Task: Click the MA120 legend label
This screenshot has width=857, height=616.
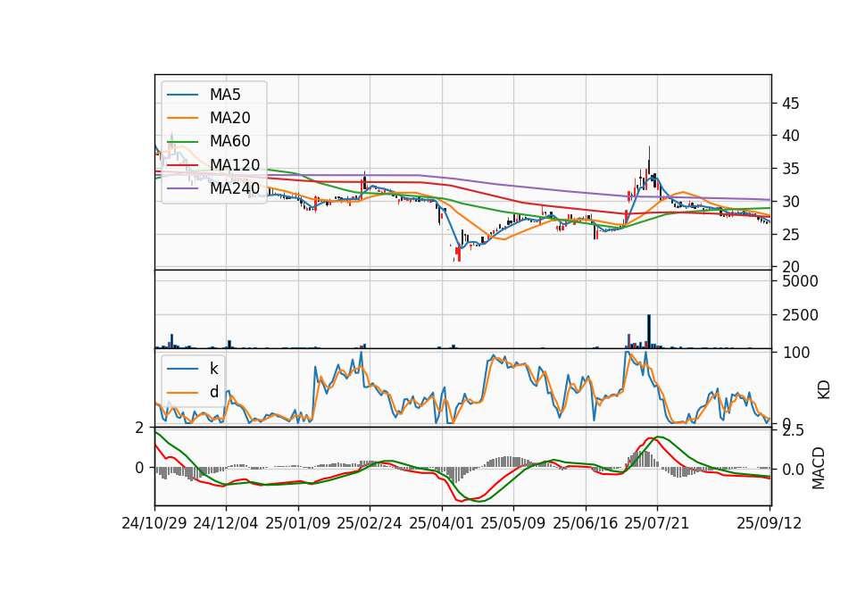Action: click(x=235, y=164)
